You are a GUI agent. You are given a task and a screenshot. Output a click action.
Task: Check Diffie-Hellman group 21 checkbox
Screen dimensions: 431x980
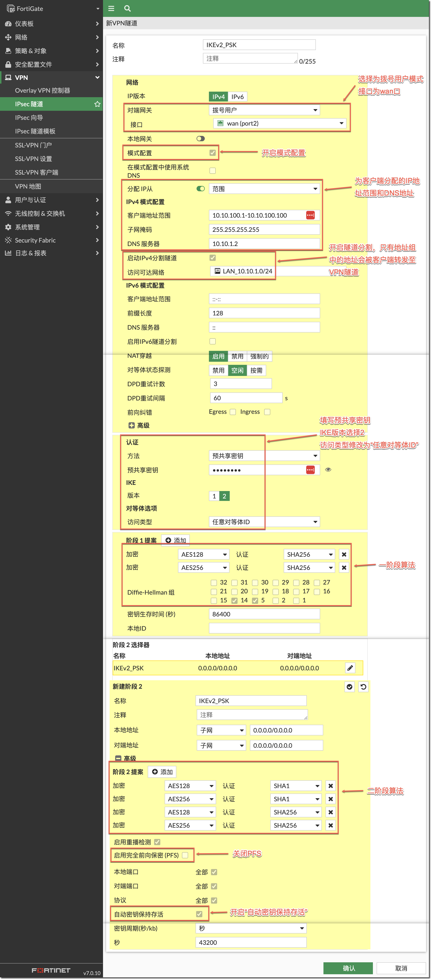tap(214, 591)
